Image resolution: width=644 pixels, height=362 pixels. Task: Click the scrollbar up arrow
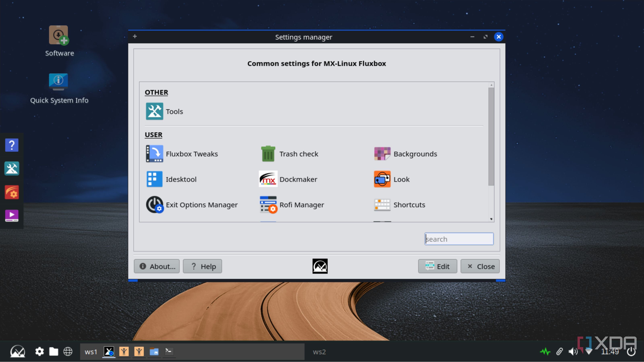pos(491,85)
